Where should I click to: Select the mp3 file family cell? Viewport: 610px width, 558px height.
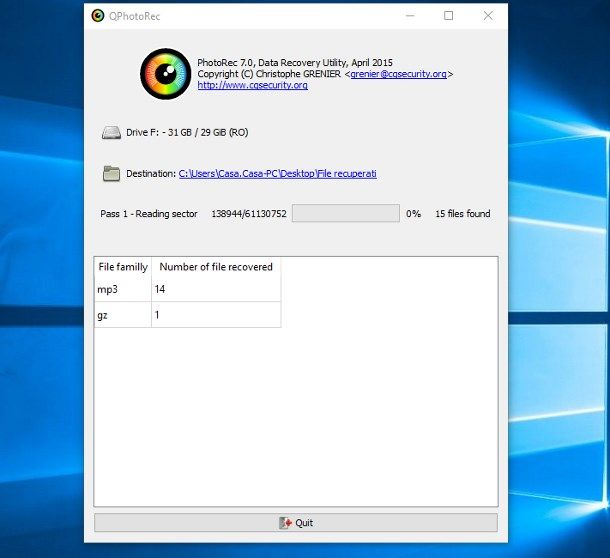point(123,289)
